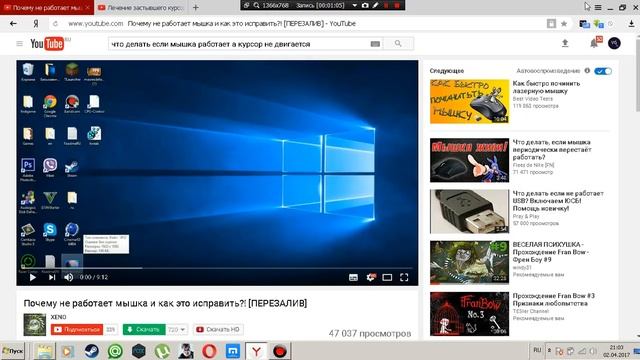Skip to the next video

click(52, 278)
